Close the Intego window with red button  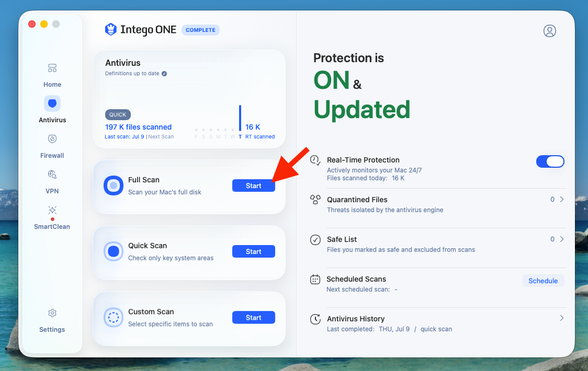[x=32, y=24]
